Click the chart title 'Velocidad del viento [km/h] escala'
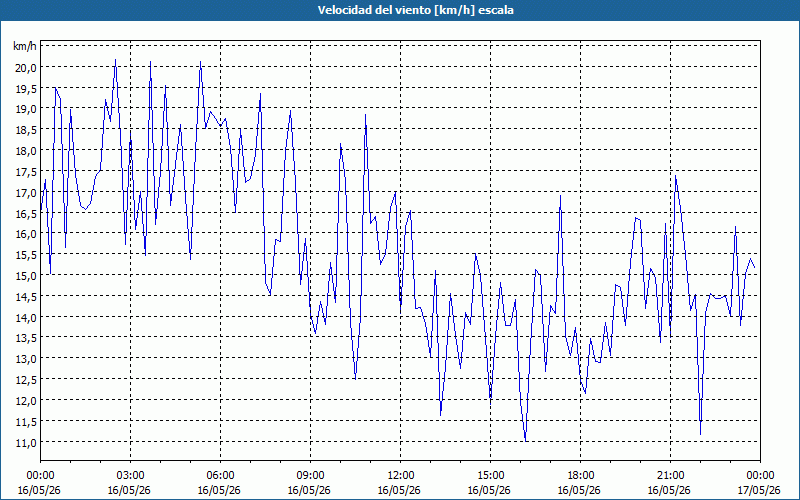The width and height of the screenshot is (800, 500). coord(415,10)
